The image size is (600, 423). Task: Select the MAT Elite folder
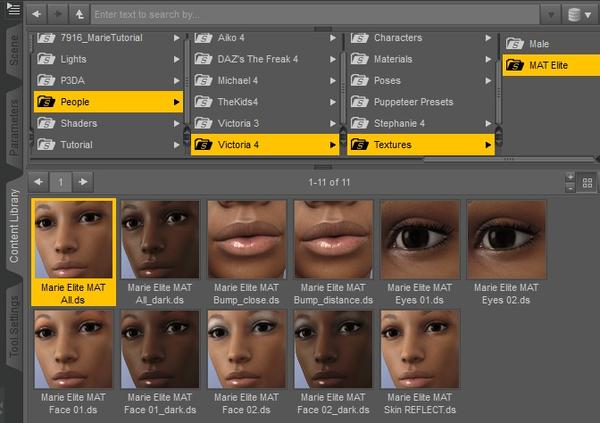point(551,65)
